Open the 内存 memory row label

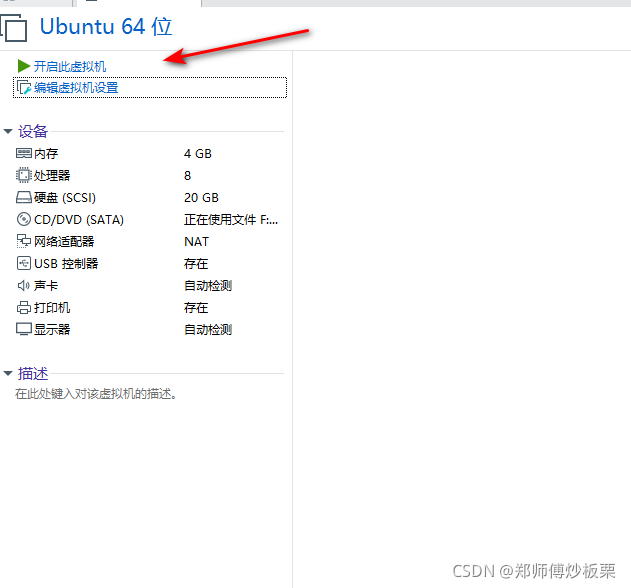click(x=46, y=154)
